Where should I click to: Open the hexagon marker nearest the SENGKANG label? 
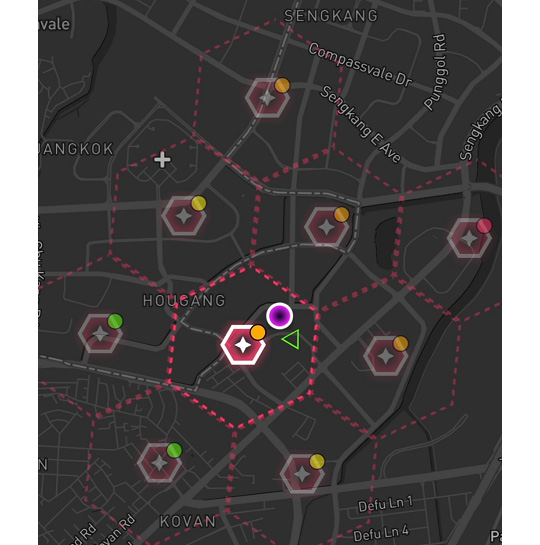(267, 98)
